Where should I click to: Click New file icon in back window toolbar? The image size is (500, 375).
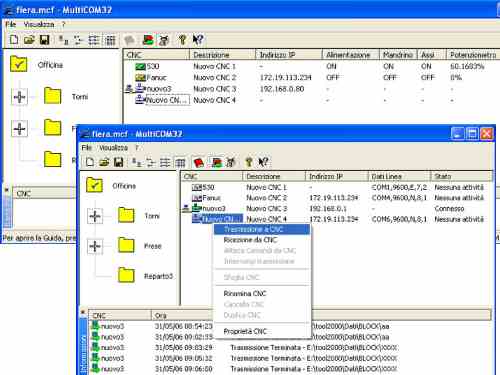14,40
